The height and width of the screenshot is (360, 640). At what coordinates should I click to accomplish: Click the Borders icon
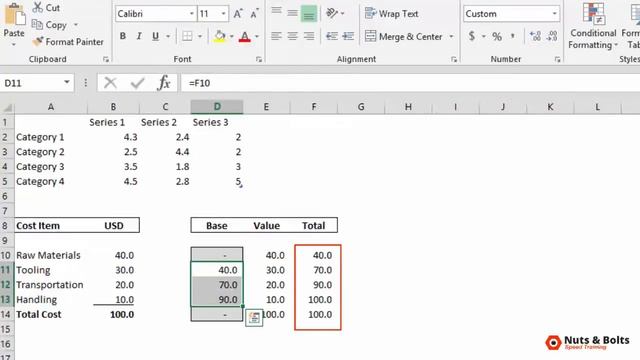[187, 36]
